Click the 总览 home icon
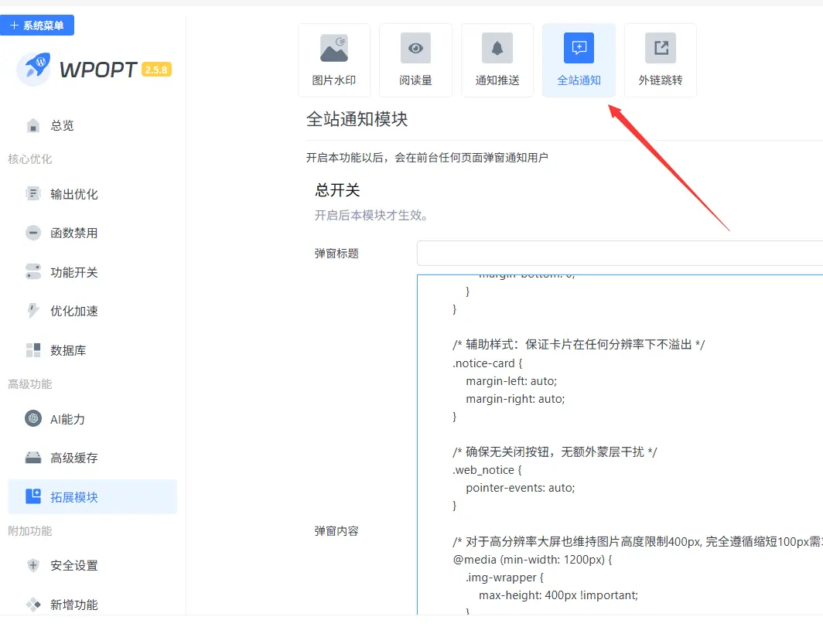 click(x=33, y=125)
